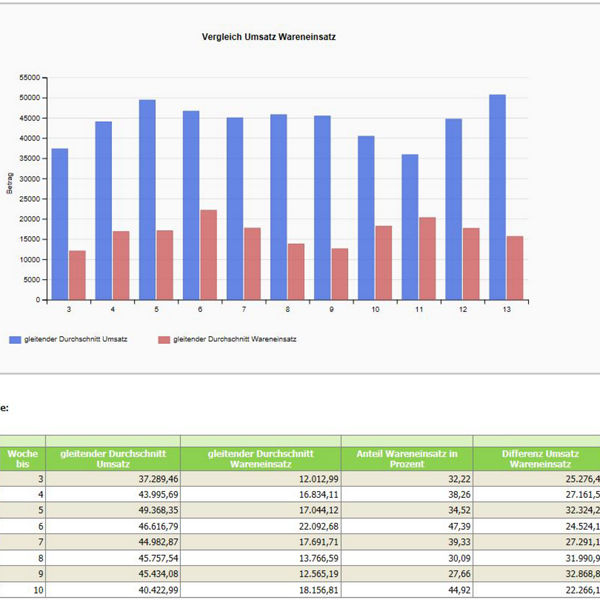Click the red bar for week 6
Screen dimensions: 600x600
pyautogui.click(x=208, y=255)
